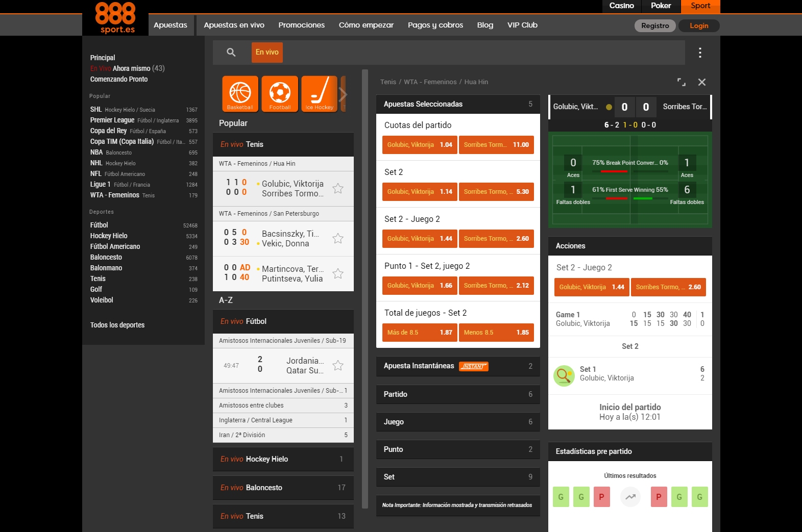Click the live events list scrollbar
Viewport: 802px width, 532px height.
pos(365,289)
